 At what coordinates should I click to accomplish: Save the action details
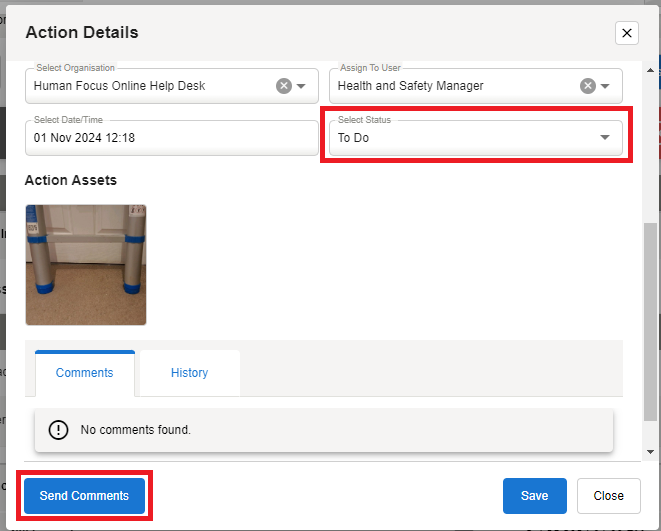click(x=534, y=496)
